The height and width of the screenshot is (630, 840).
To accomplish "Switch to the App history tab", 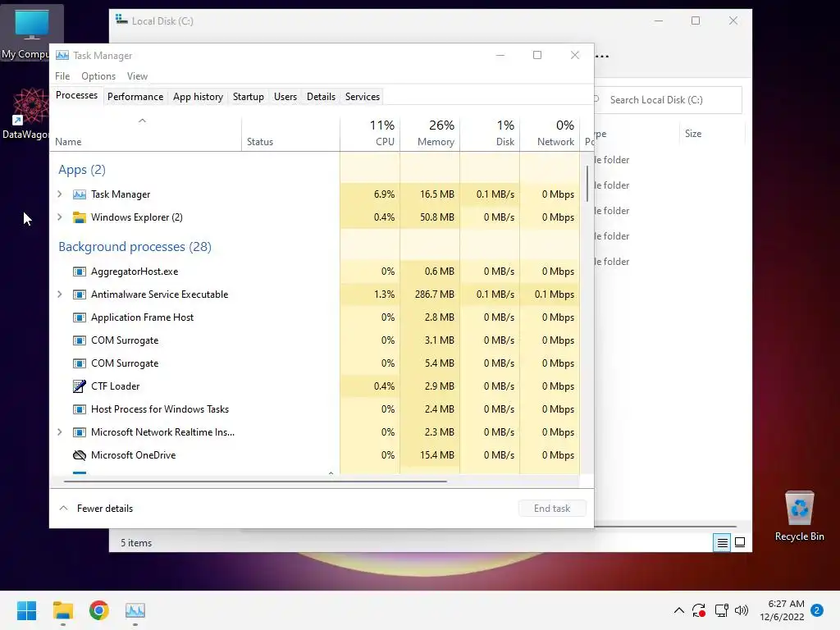I will [x=199, y=97].
